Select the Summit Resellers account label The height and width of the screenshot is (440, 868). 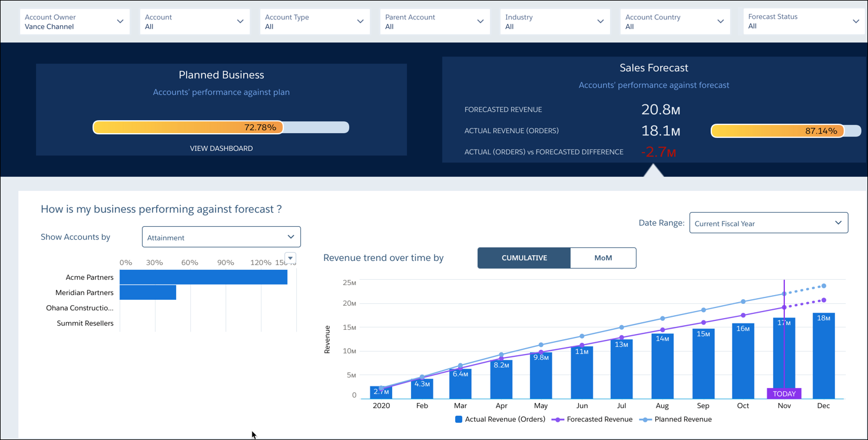(x=85, y=323)
